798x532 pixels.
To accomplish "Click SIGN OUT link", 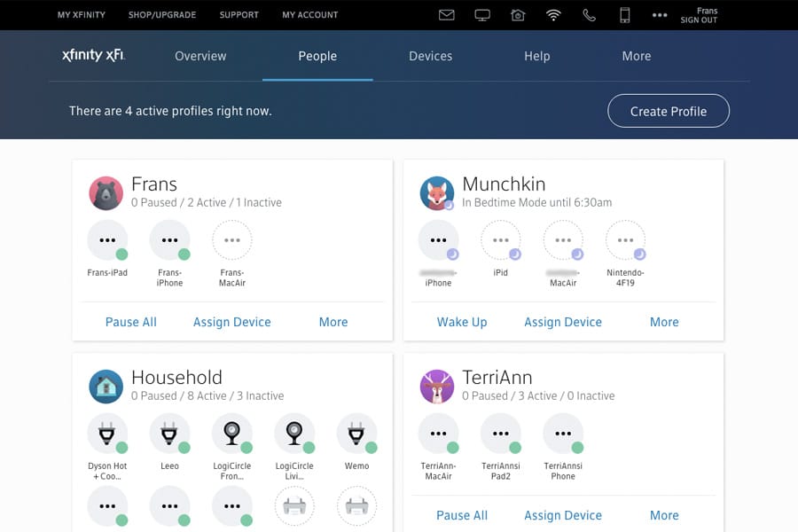I will tap(699, 20).
